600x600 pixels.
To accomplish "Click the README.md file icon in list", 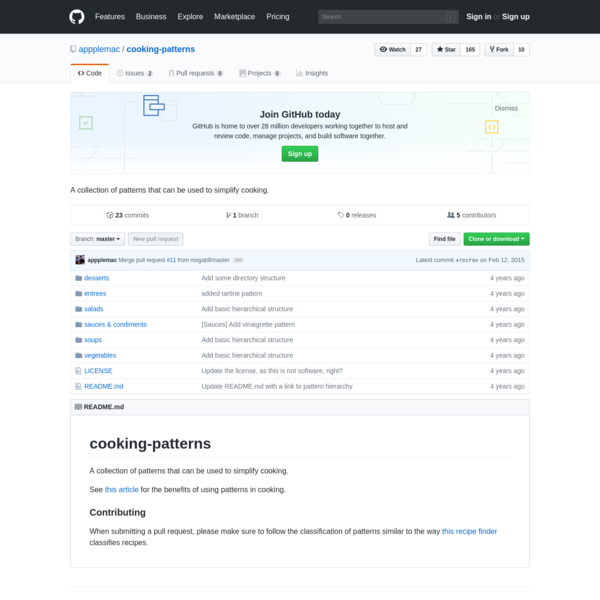I will coord(78,386).
